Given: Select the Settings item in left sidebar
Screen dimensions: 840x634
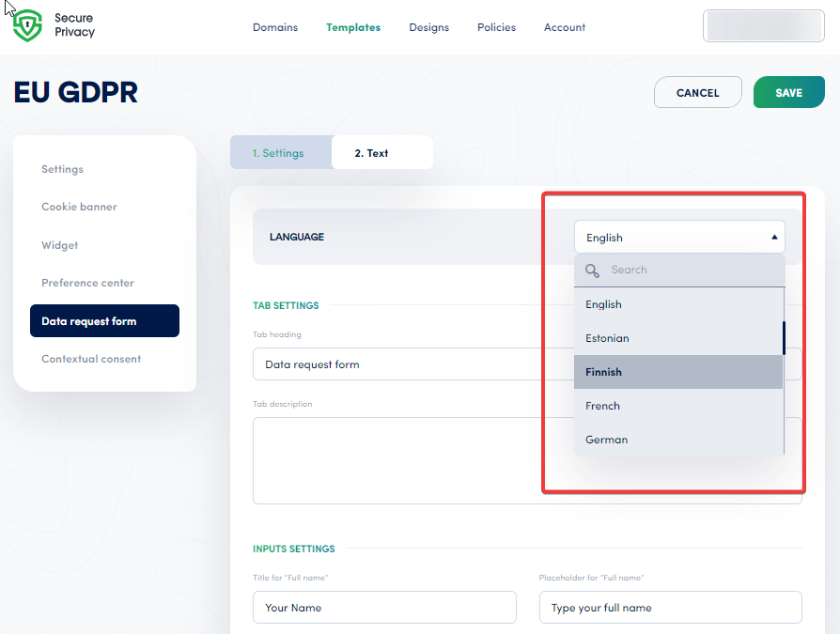Looking at the screenshot, I should click(62, 169).
